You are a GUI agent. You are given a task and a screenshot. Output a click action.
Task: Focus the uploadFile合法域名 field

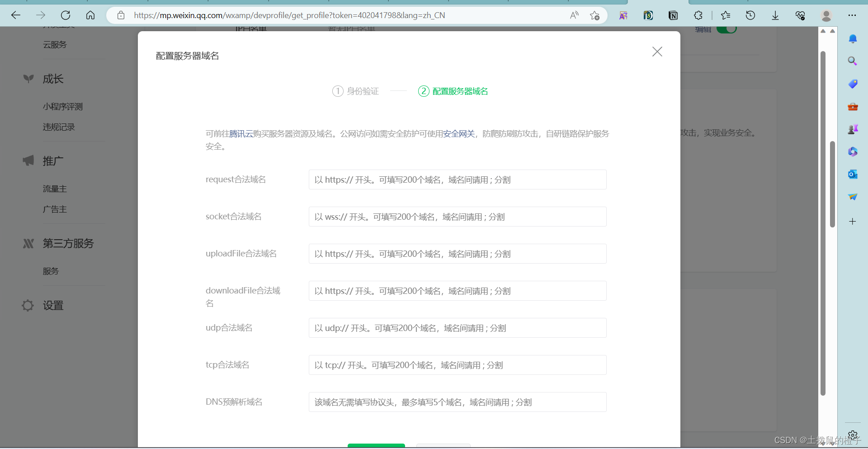point(458,254)
